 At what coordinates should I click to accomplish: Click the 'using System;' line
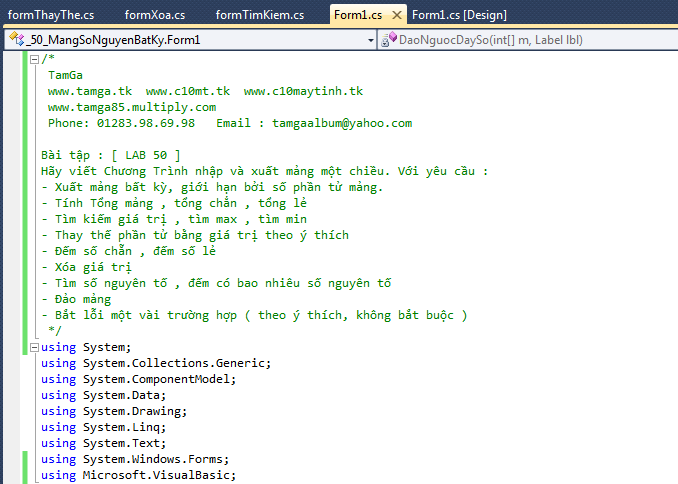pyautogui.click(x=86, y=347)
